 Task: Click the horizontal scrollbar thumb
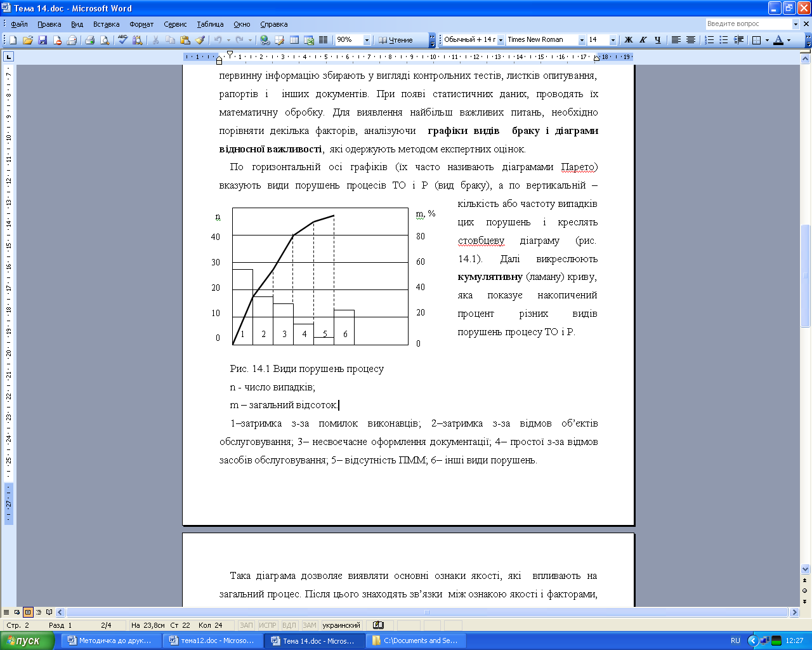pyautogui.click(x=427, y=613)
